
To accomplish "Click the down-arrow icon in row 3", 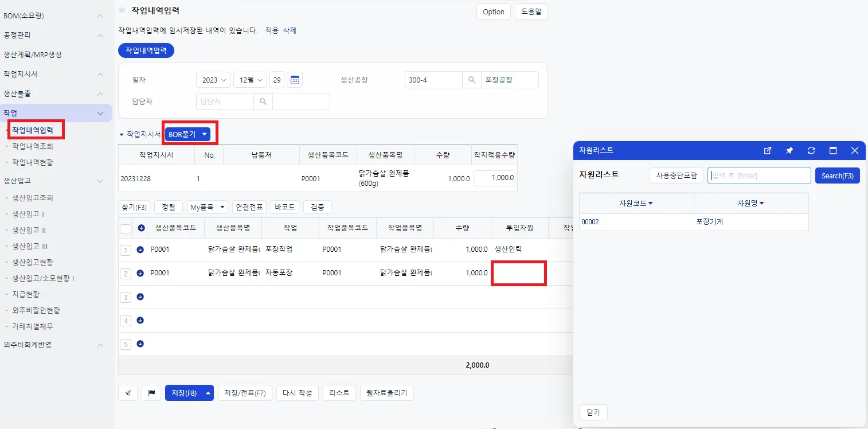I will point(140,297).
